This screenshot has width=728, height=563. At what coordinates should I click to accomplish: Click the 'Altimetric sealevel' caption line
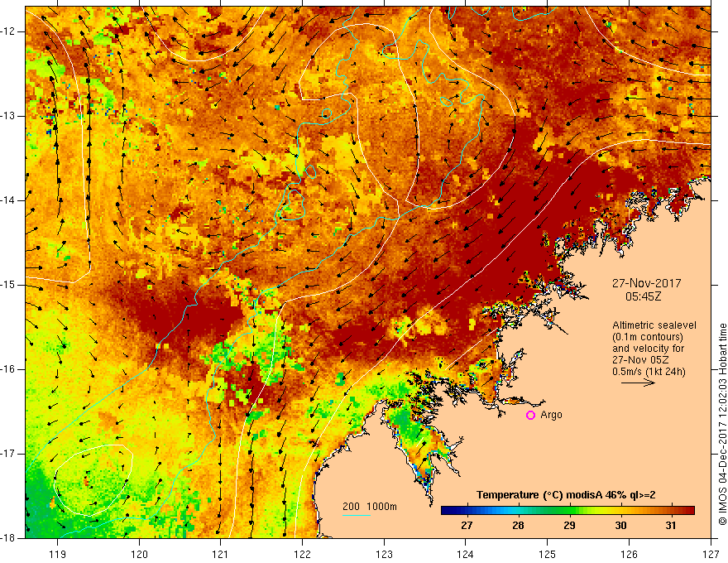[x=654, y=325]
